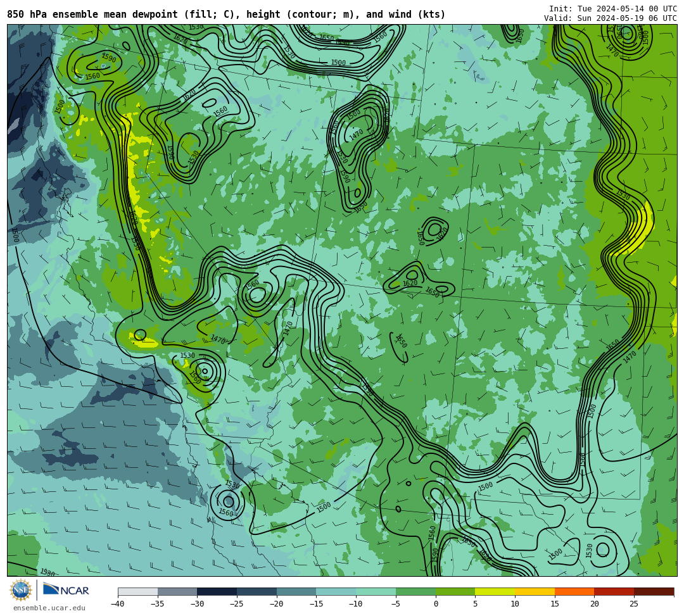
Task: Click the -30 to -25 colorbar swatch
Action: [217, 591]
